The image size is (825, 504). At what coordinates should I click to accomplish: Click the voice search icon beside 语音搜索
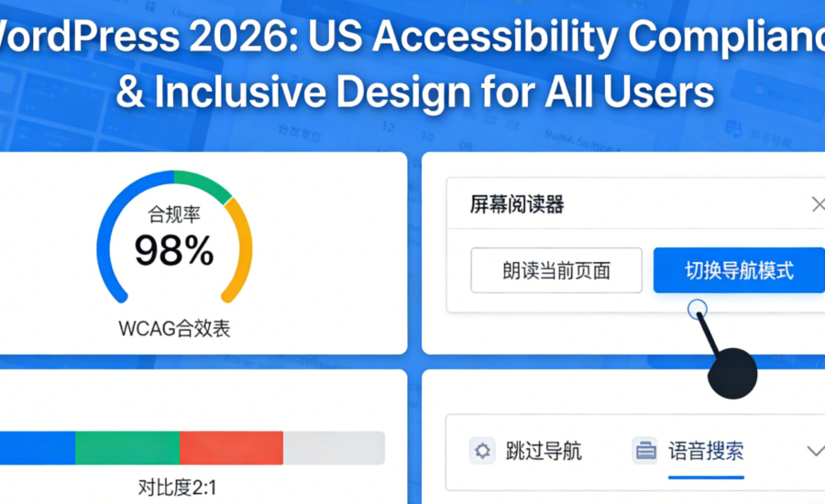pos(645,451)
